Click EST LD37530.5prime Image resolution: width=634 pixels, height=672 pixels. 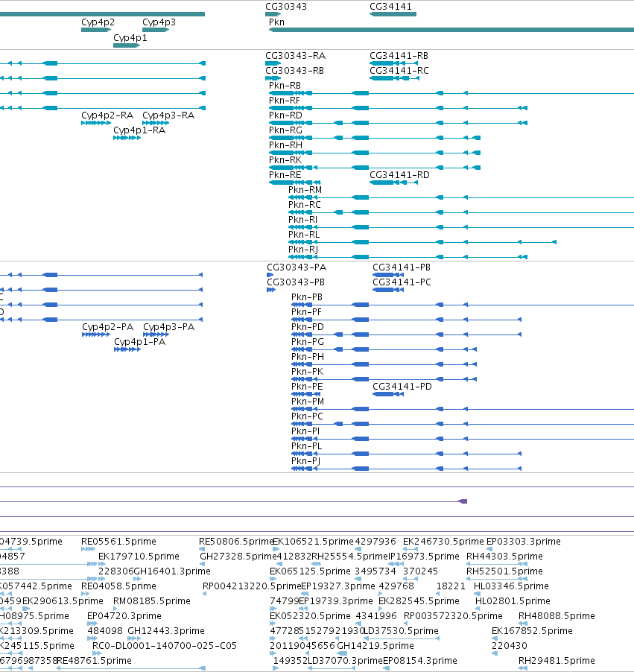pyautogui.click(x=402, y=631)
